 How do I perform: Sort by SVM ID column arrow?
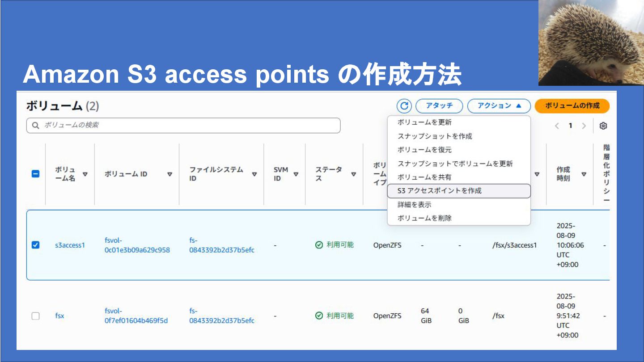coord(296,174)
